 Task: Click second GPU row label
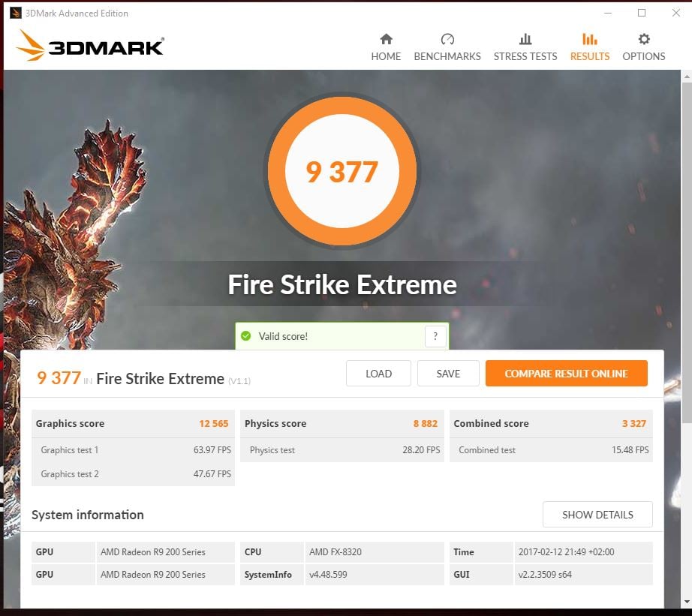click(44, 575)
